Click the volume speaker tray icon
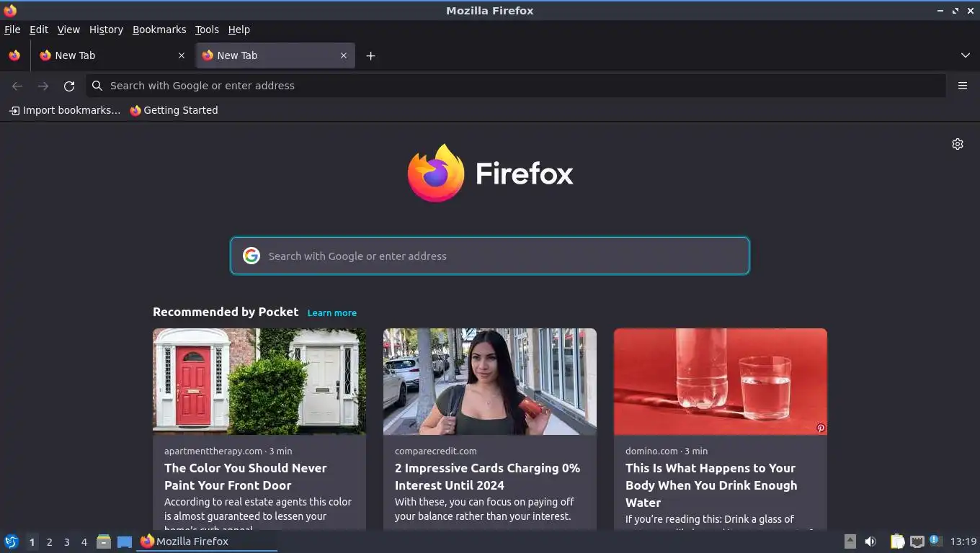 click(x=870, y=541)
